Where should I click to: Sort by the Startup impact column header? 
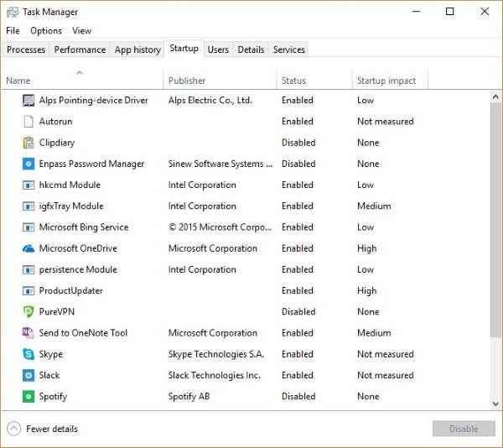[386, 81]
